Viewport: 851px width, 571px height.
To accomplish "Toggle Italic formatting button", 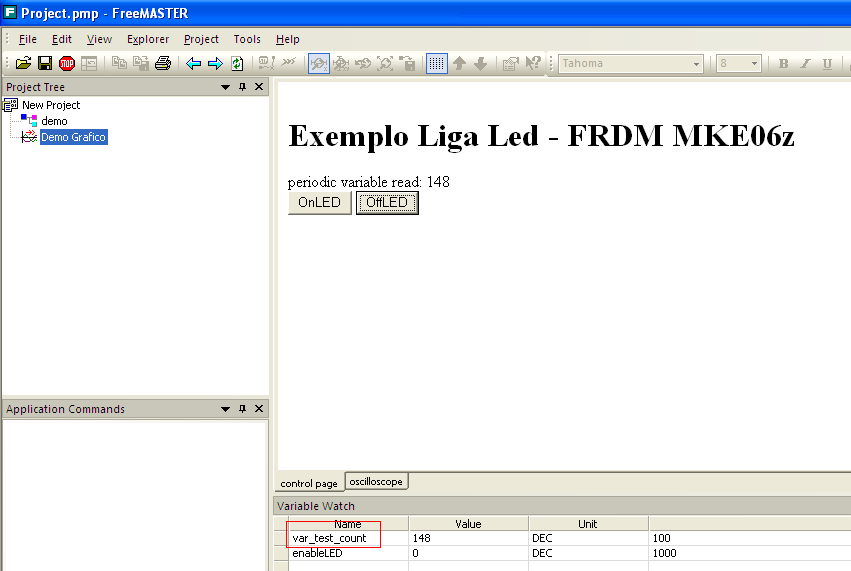I will (805, 64).
